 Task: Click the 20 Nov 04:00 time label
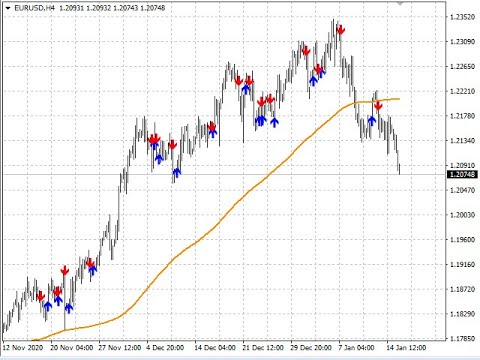pos(72,348)
